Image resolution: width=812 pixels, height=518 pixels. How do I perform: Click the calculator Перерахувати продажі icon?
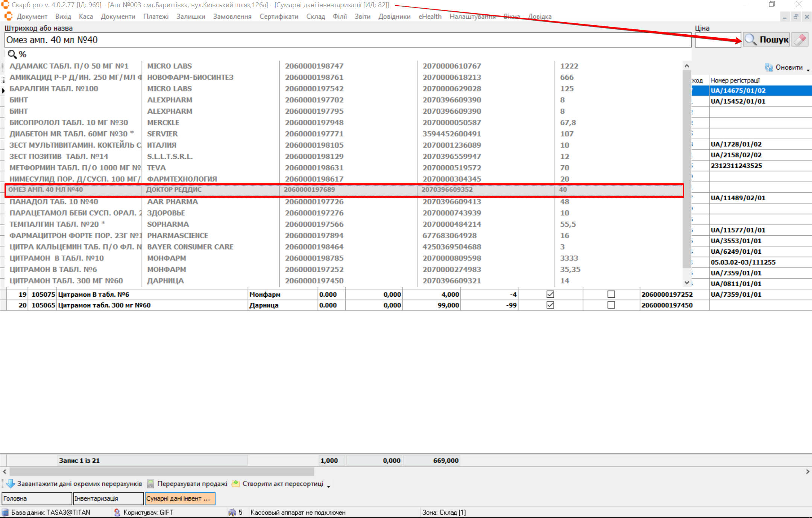click(151, 484)
